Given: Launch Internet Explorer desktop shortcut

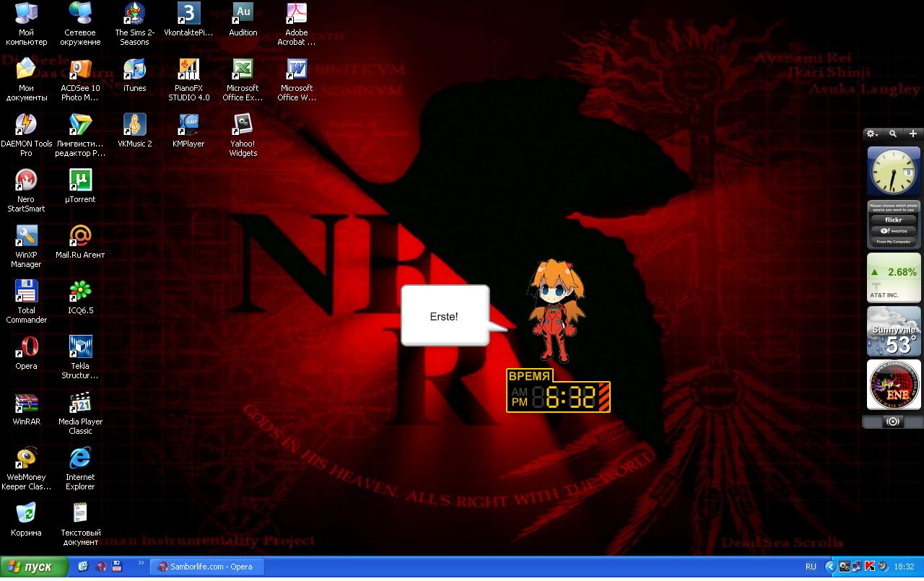Looking at the screenshot, I should click(x=80, y=468).
